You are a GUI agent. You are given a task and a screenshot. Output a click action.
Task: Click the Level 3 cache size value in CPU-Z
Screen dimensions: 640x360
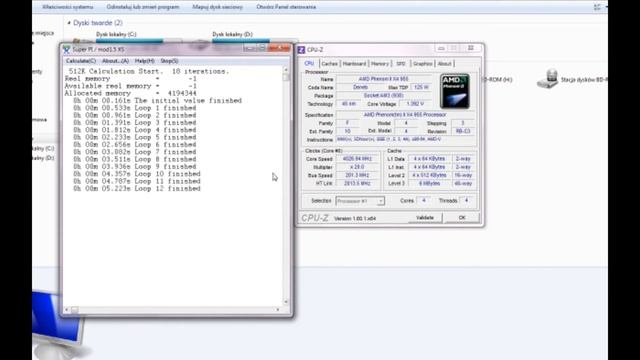429,183
